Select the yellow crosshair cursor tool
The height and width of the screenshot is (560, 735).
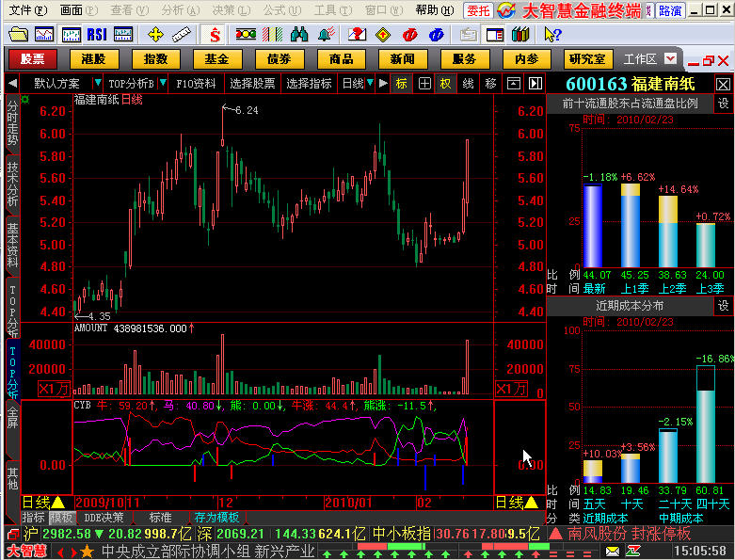click(155, 35)
